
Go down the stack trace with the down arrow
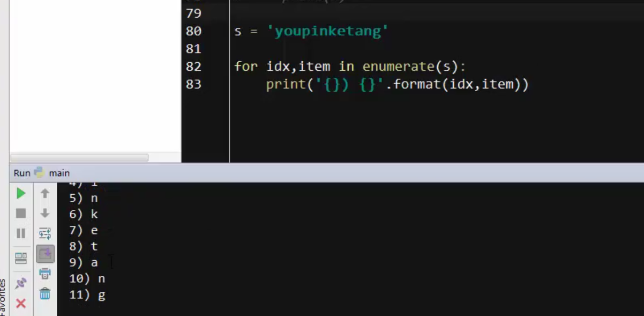pos(45,214)
